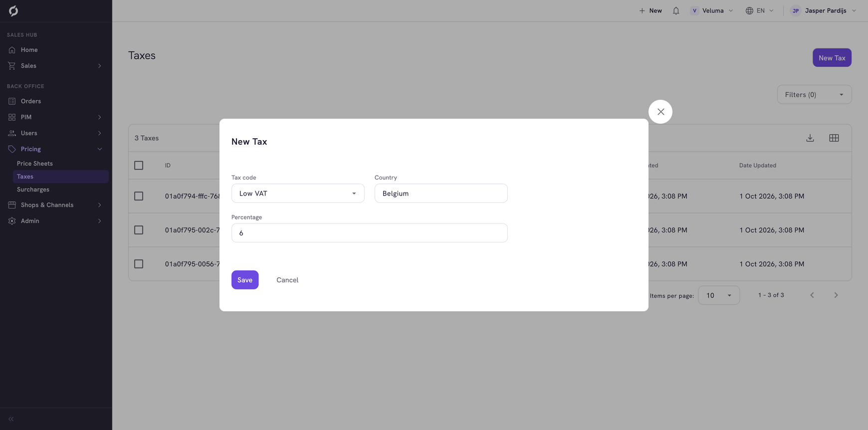Check the row starting 01a0f794-fffc
This screenshot has width=868, height=430.
[x=139, y=197]
